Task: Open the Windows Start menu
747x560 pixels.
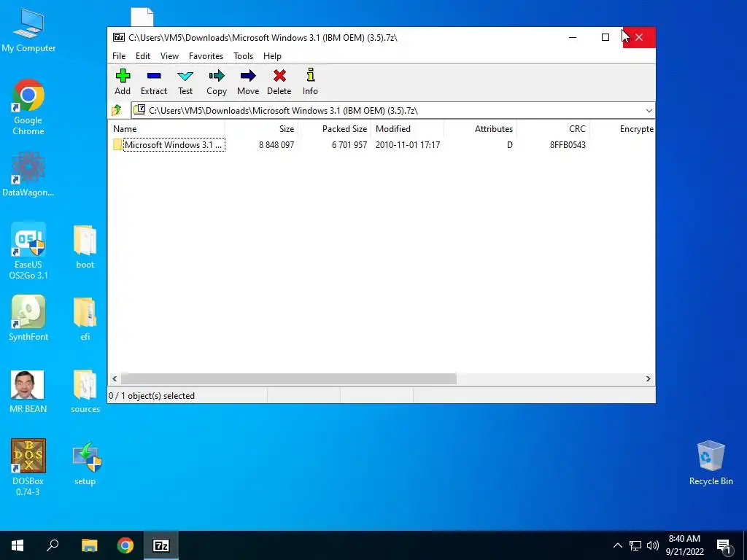Action: click(x=18, y=545)
